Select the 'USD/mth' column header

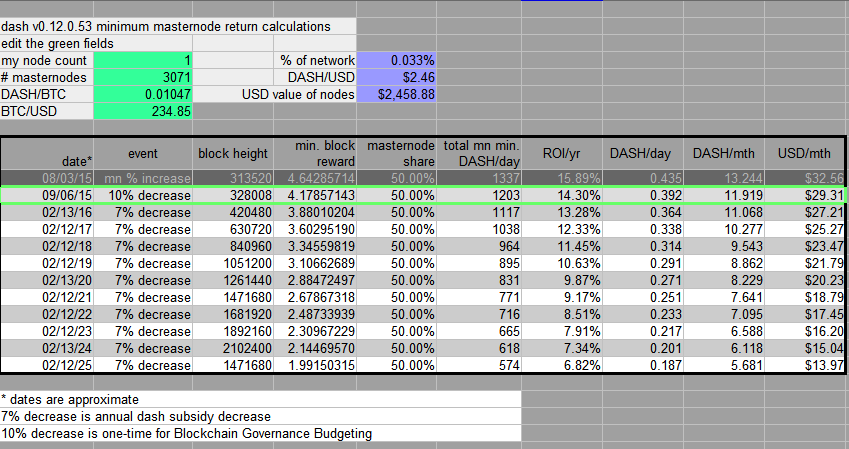[x=804, y=153]
